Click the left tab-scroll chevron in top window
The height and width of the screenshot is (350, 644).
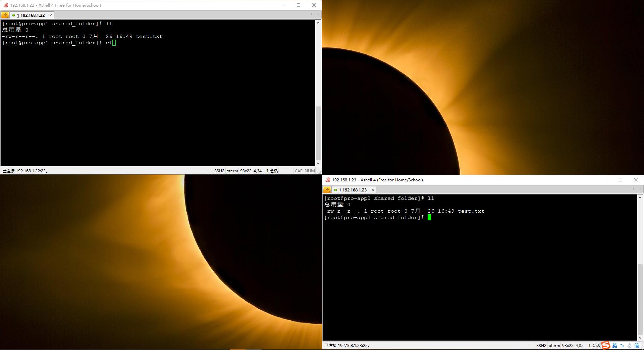point(312,14)
